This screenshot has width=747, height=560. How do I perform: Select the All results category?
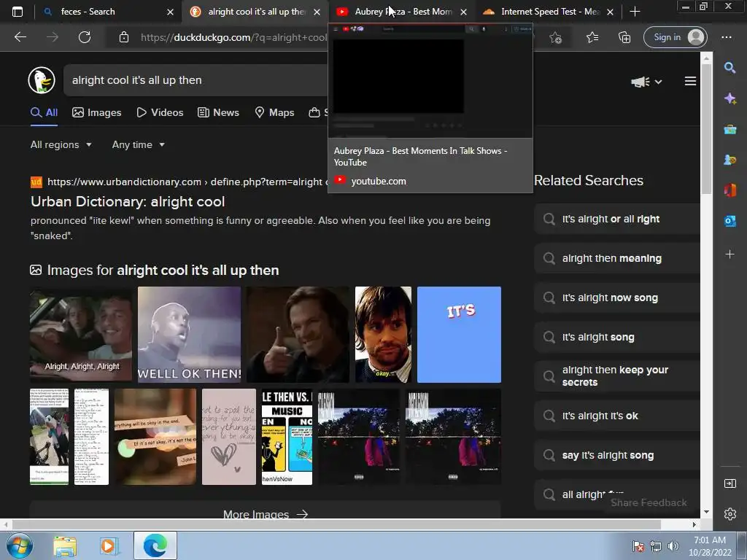click(44, 113)
